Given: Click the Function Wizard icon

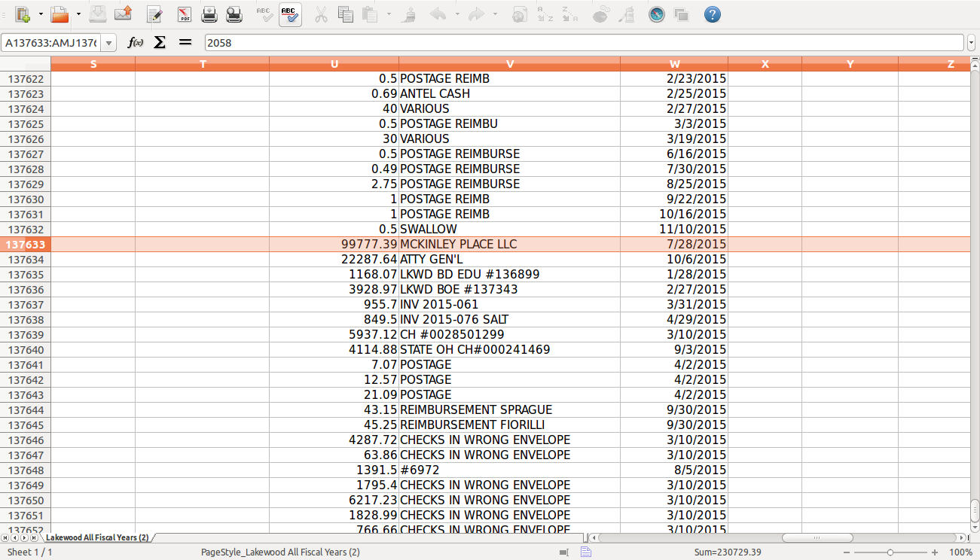Looking at the screenshot, I should [136, 43].
